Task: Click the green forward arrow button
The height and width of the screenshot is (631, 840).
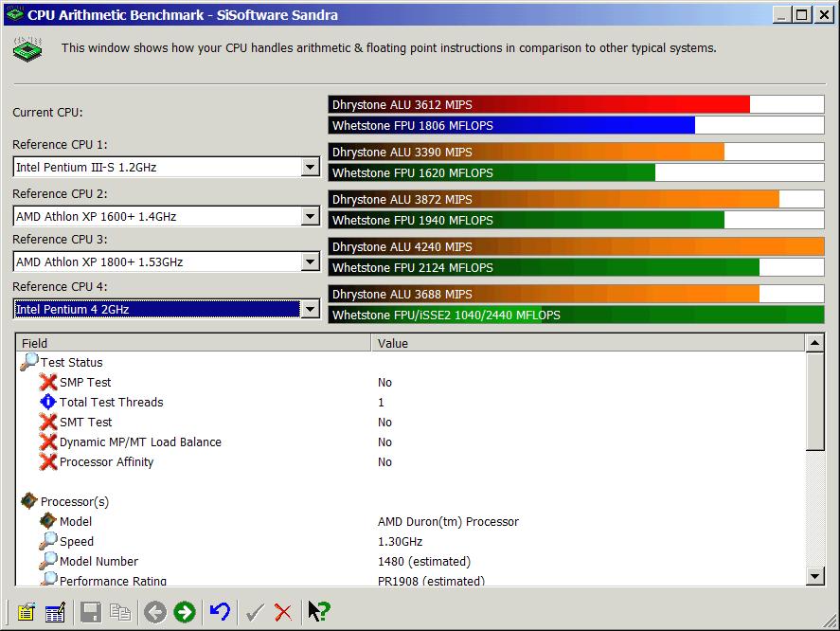Action: tap(185, 612)
